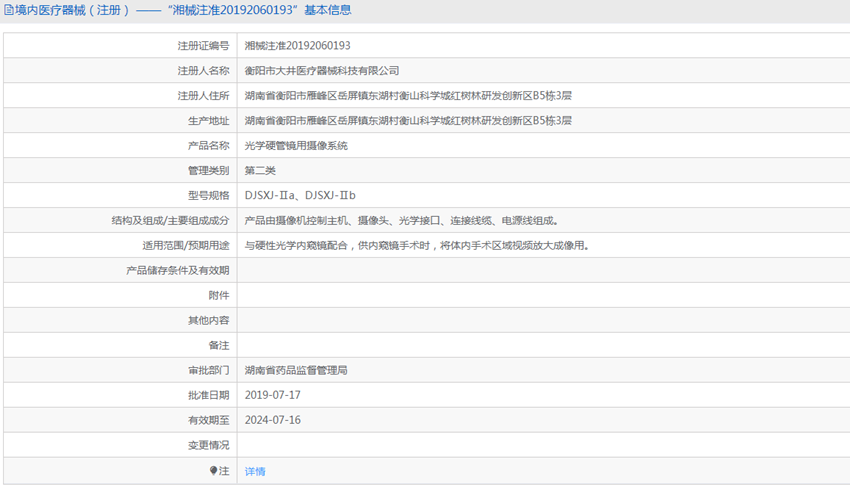Image resolution: width=850 pixels, height=486 pixels.
Task: Click the 生产地址 label
Action: coord(208,120)
